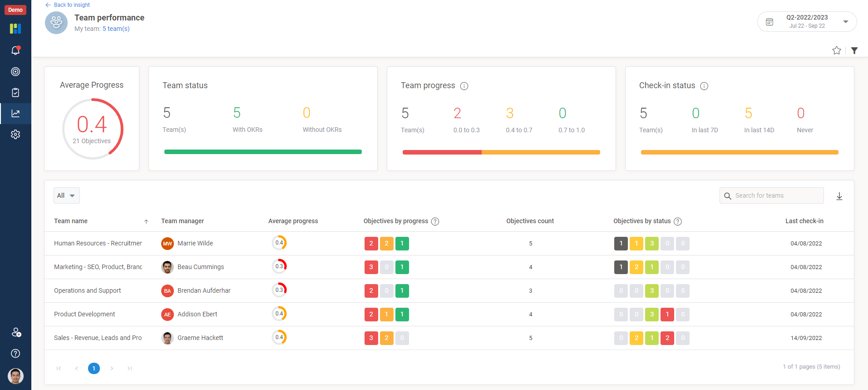
Task: Focus the Search for teams field
Action: pyautogui.click(x=772, y=195)
